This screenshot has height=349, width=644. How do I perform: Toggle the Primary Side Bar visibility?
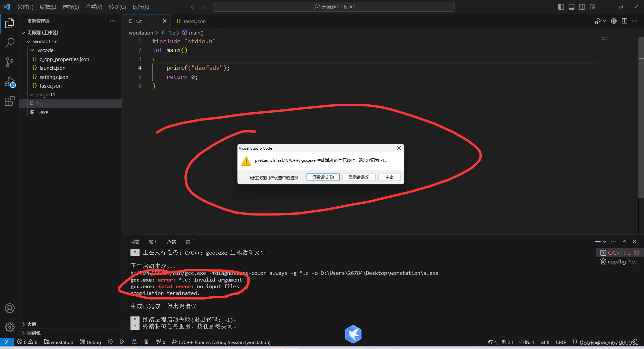tap(561, 7)
